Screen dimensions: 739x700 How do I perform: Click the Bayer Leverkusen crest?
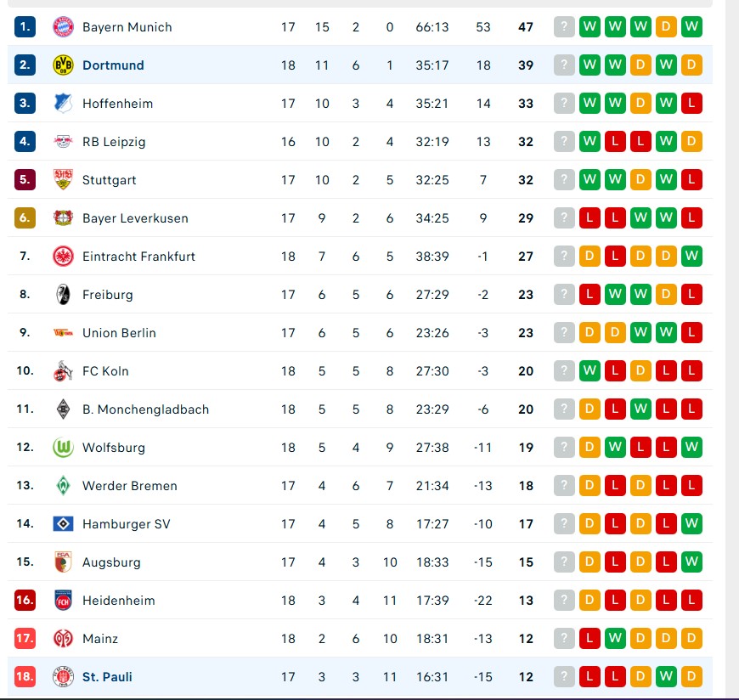click(x=63, y=218)
